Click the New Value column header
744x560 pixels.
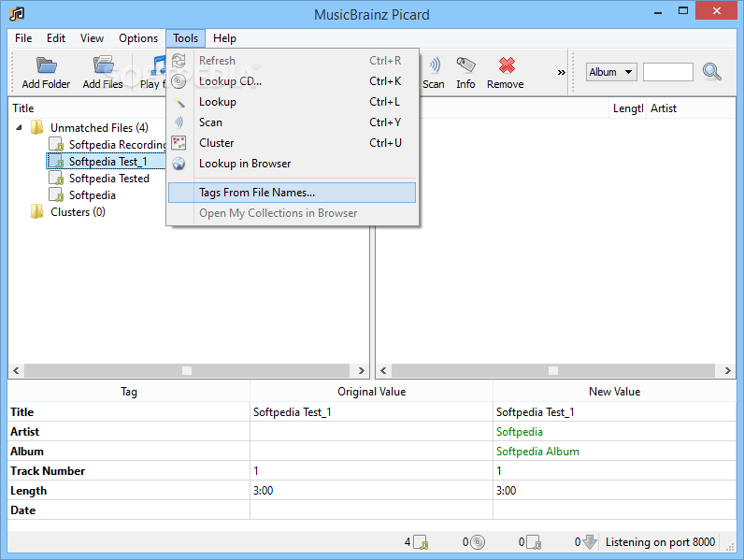click(614, 392)
